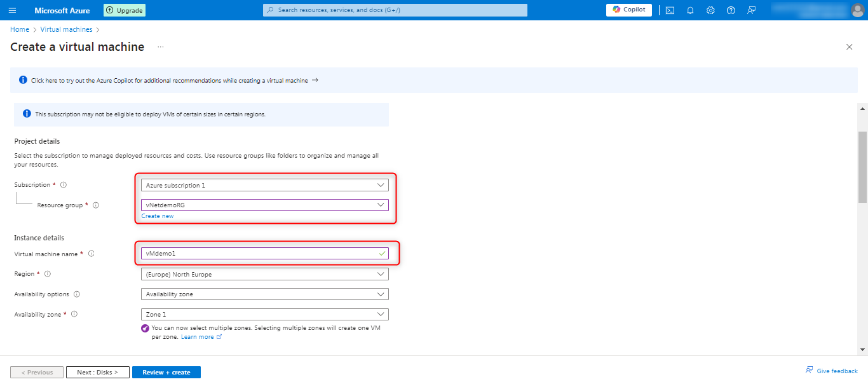The width and height of the screenshot is (868, 391).
Task: Show info tooltip for Region
Action: (x=48, y=274)
